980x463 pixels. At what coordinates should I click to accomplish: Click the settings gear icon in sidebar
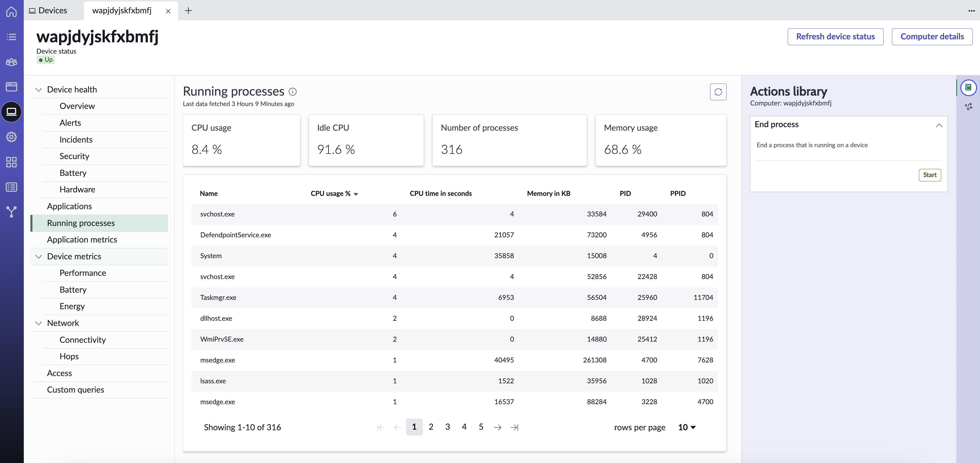pos(11,137)
